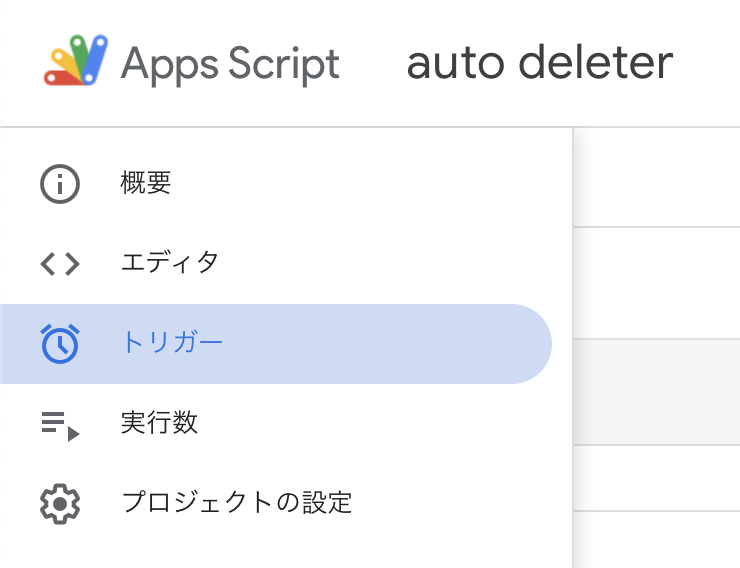Click the "Apps Script" home link text

click(x=230, y=64)
